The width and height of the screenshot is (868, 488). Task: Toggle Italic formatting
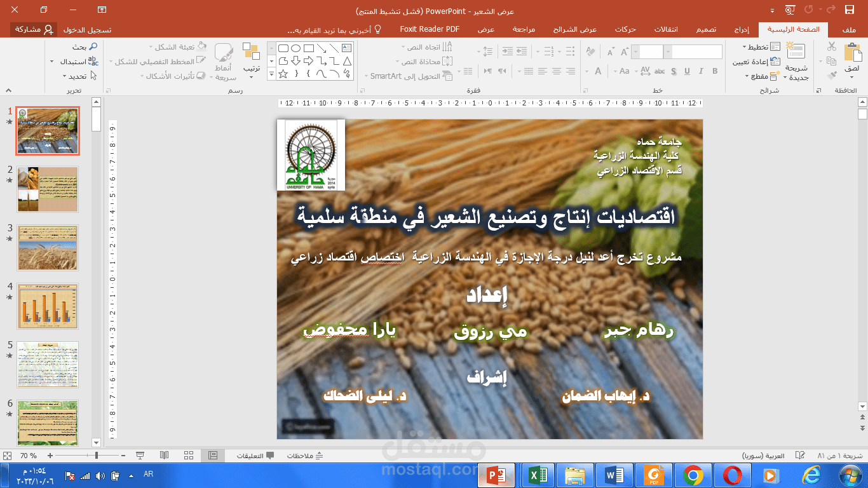click(701, 71)
